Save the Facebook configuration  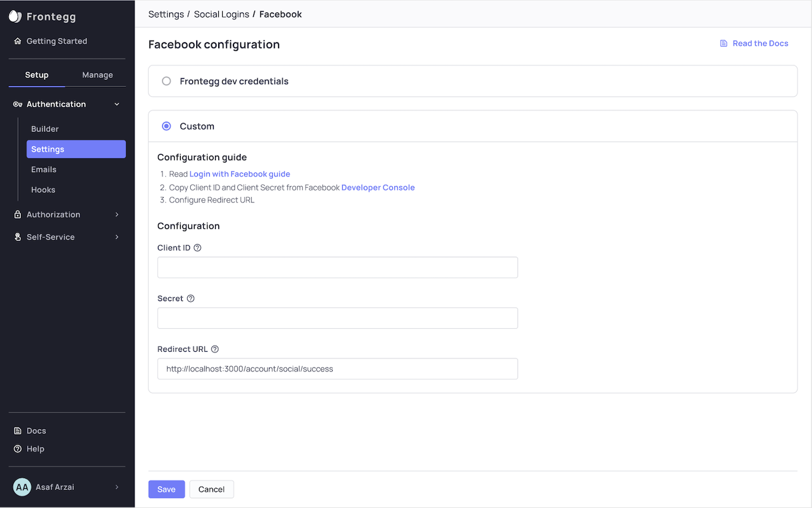(166, 489)
